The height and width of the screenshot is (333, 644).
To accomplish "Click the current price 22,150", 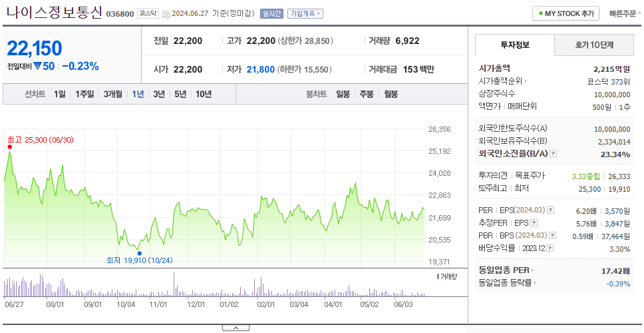I will click(x=35, y=49).
